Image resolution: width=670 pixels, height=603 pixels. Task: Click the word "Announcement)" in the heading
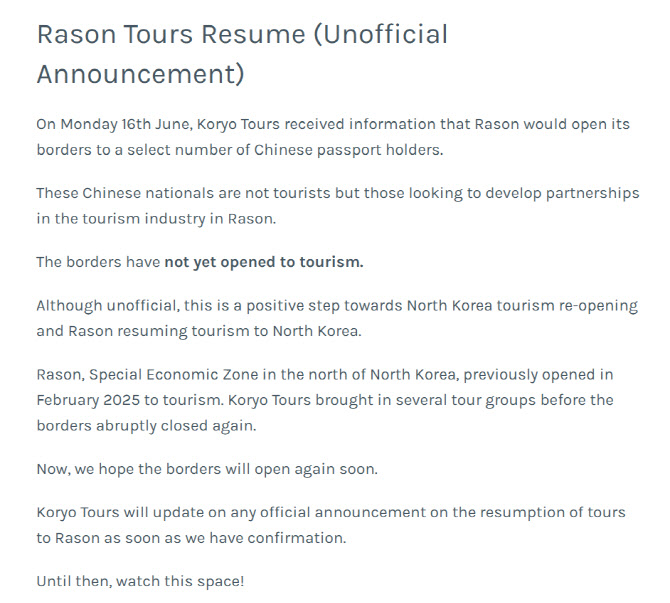[140, 74]
